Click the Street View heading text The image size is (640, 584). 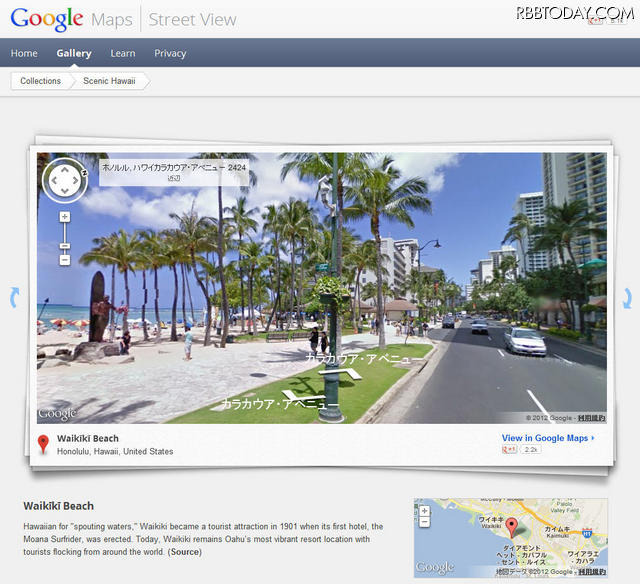coord(192,19)
